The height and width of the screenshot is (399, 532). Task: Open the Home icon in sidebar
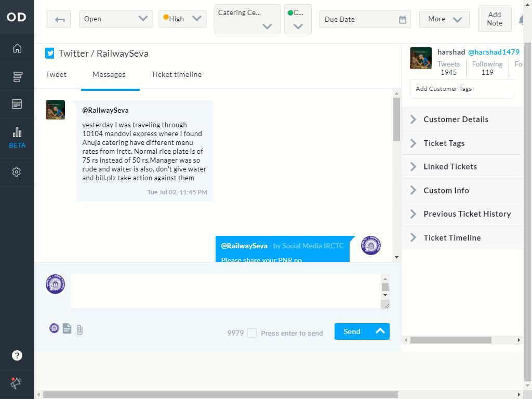coord(17,48)
